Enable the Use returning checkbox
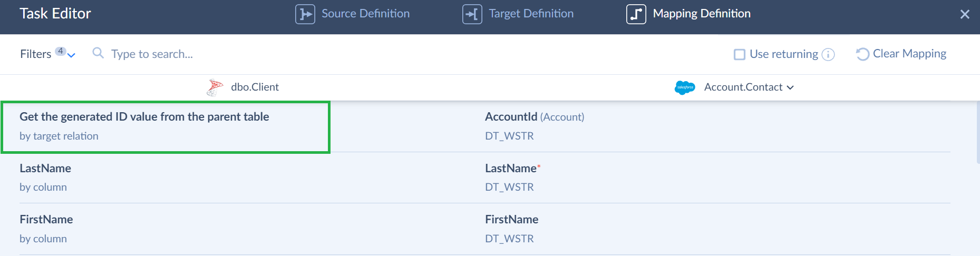Image resolution: width=980 pixels, height=256 pixels. (x=740, y=54)
